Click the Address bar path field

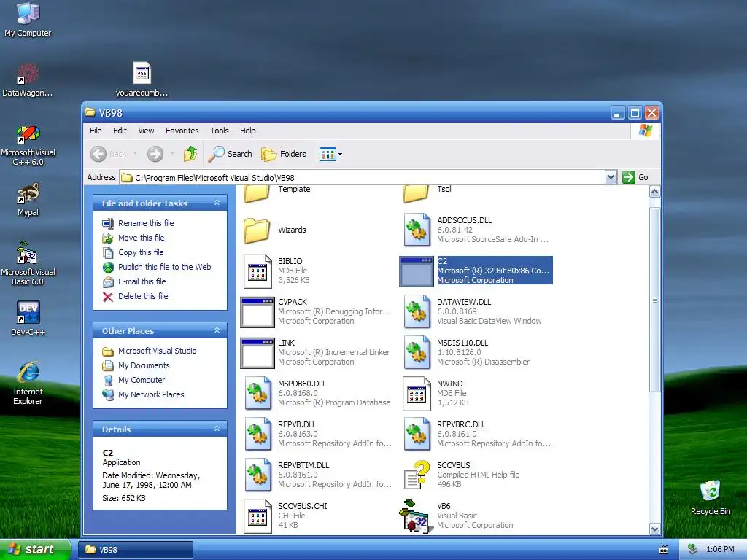coord(362,178)
